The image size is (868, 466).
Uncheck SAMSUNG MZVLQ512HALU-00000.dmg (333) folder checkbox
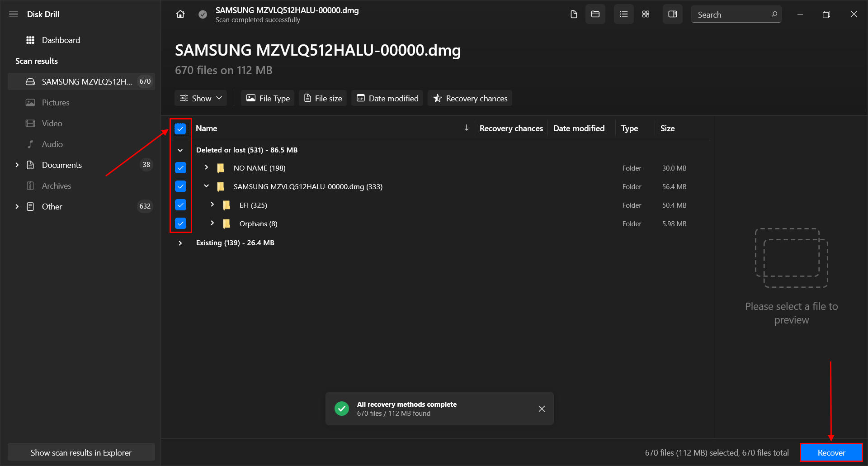coord(180,186)
